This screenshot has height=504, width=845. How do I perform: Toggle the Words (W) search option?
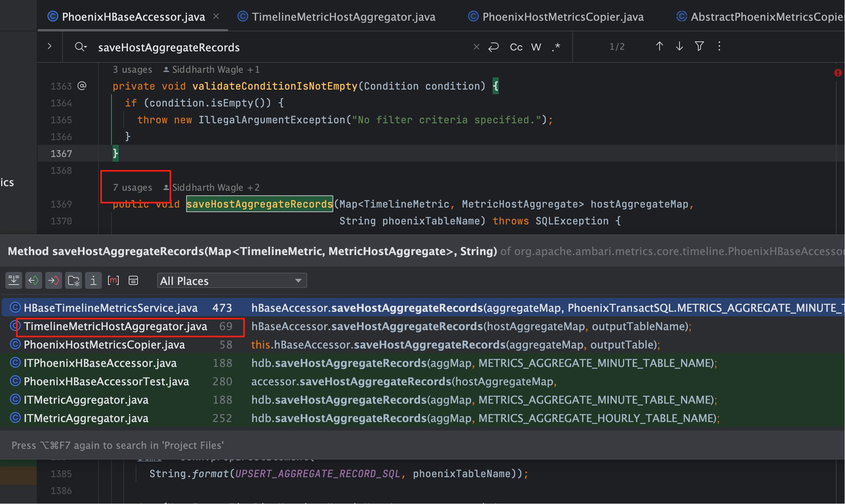click(x=536, y=47)
